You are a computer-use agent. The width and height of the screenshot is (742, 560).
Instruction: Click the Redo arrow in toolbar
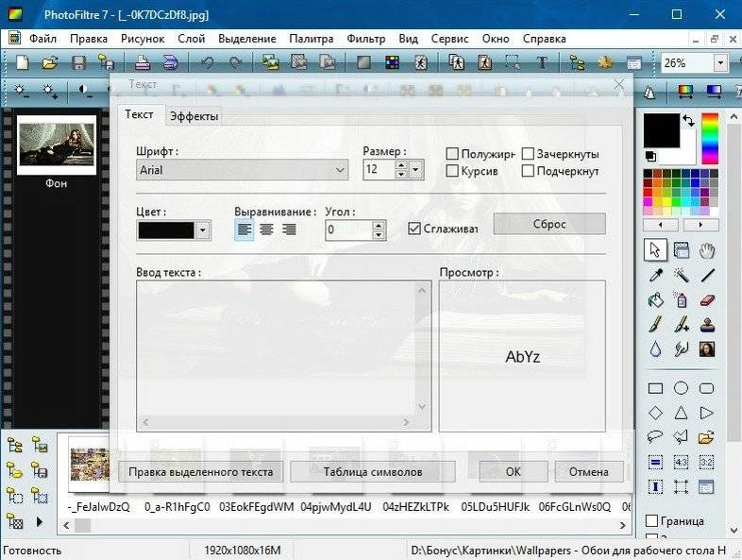tap(235, 62)
